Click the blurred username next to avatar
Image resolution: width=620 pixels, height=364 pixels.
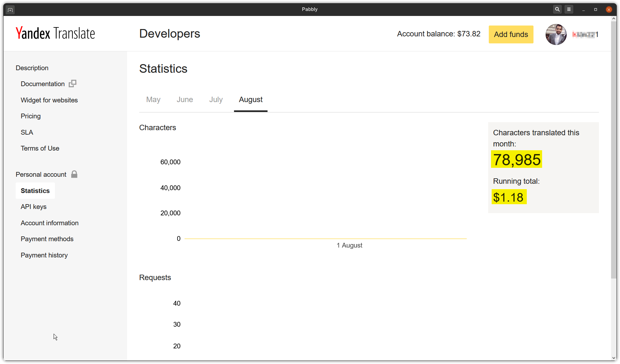[x=585, y=34]
